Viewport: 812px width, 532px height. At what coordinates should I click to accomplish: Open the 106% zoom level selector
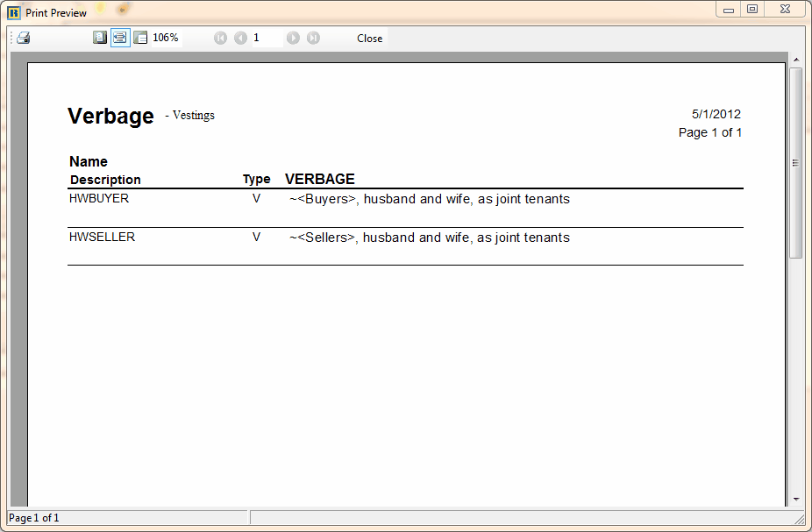point(167,38)
